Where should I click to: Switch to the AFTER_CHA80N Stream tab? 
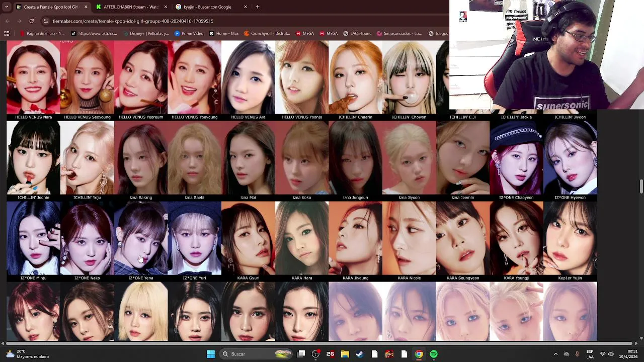(132, 7)
